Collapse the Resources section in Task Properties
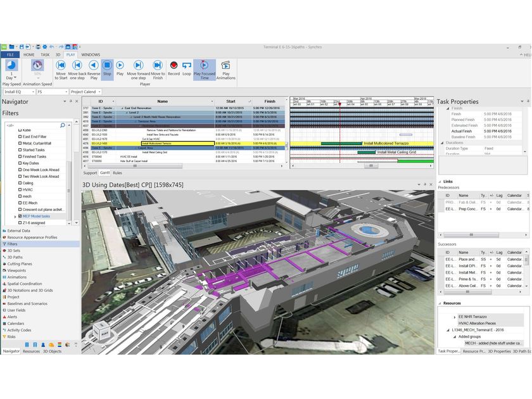 (440, 303)
